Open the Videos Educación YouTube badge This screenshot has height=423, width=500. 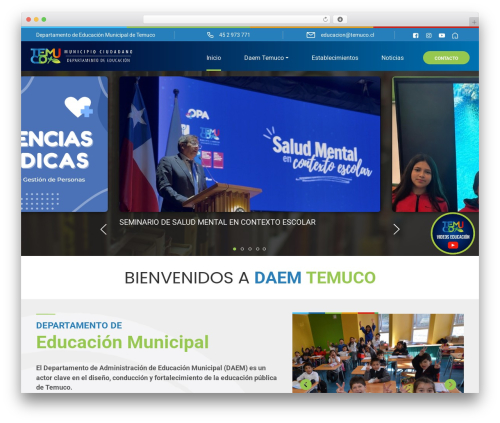pos(453,233)
